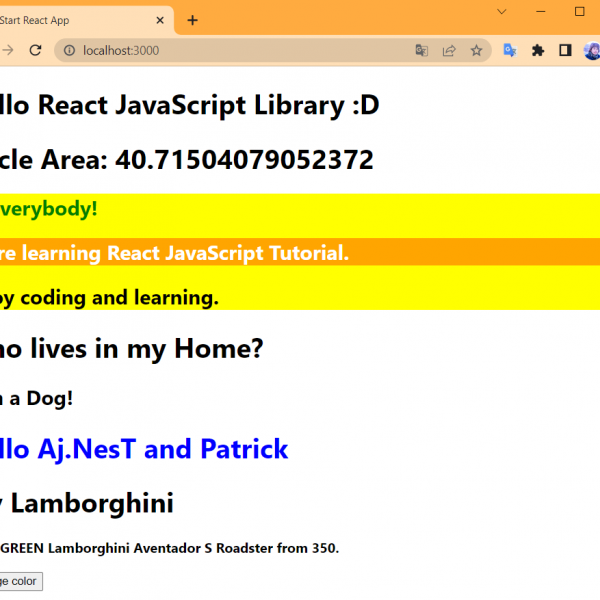Bookmark this tab with the star
This screenshot has height=600, width=600.
point(476,50)
